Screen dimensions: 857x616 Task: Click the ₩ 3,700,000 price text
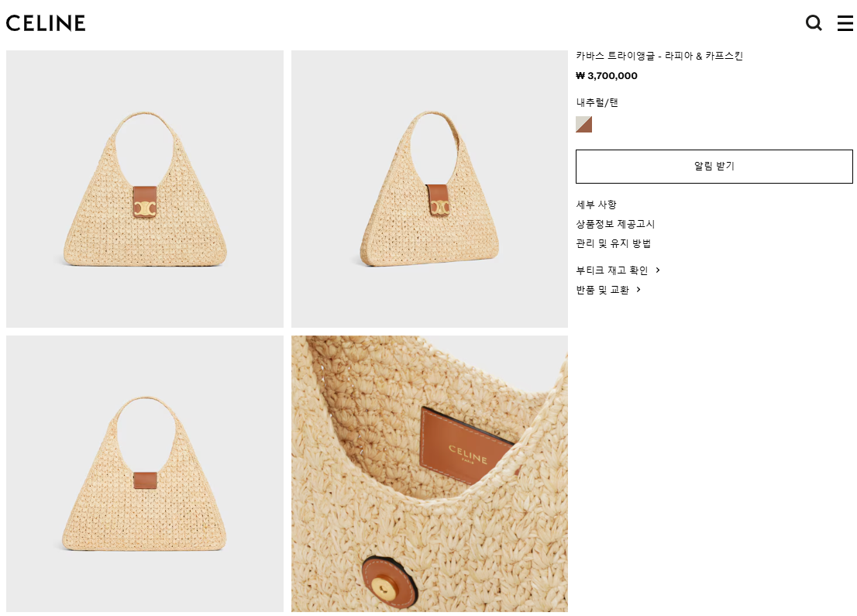[607, 76]
